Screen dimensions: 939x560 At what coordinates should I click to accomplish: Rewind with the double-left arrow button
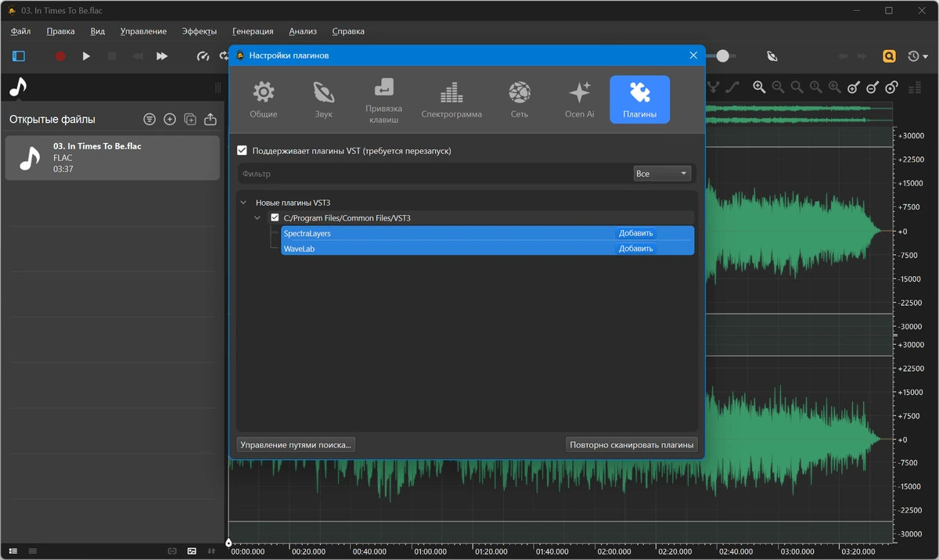(x=138, y=56)
